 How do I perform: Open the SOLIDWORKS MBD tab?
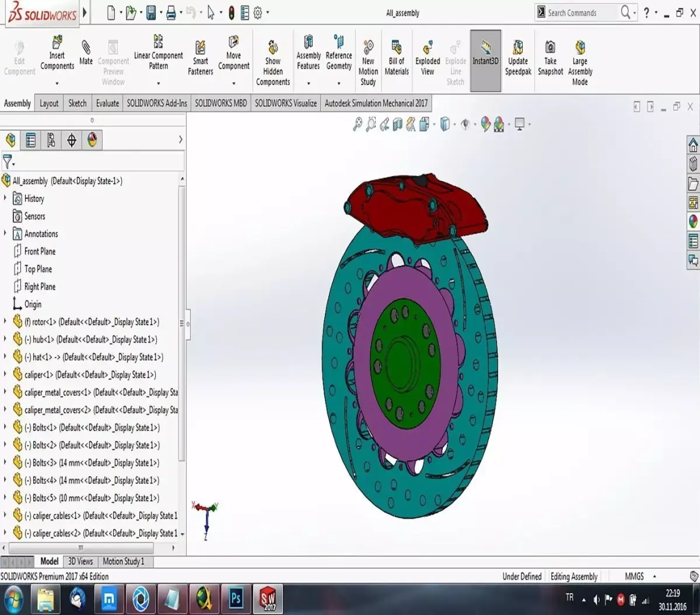220,103
